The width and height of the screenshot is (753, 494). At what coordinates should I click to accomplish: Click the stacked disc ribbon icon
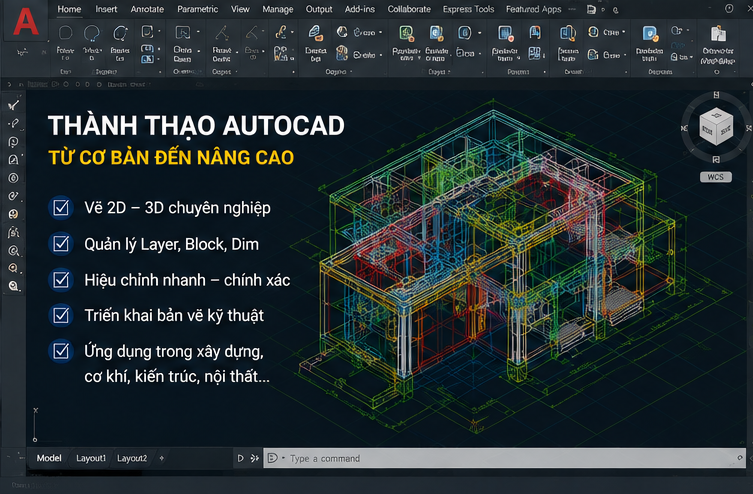pos(341,52)
